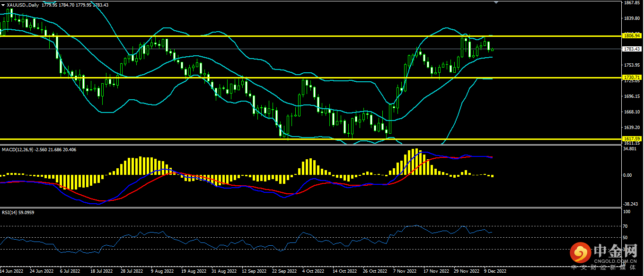644x276 pixels.
Task: Click the 7 Nov 2022 date label
Action: click(x=404, y=272)
